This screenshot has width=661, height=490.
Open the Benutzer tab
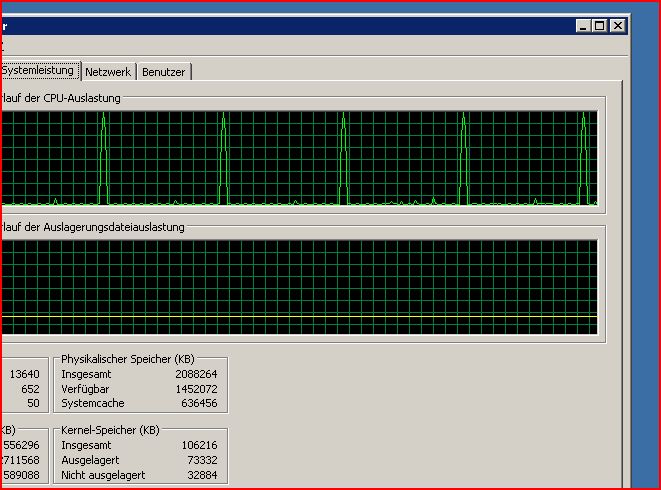[164, 72]
